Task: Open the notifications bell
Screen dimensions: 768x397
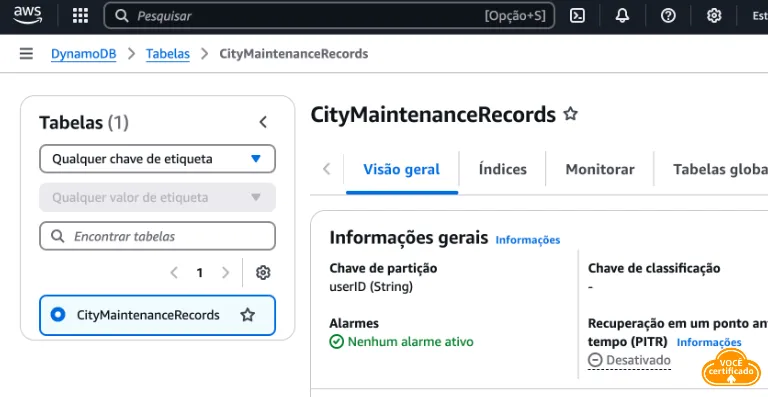Action: [x=623, y=16]
